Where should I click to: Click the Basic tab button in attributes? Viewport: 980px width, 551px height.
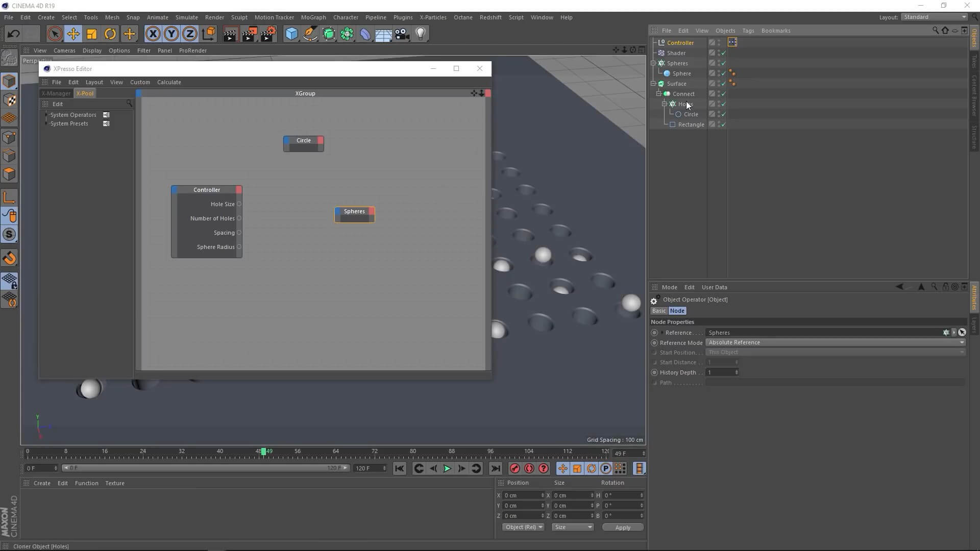[x=658, y=311]
